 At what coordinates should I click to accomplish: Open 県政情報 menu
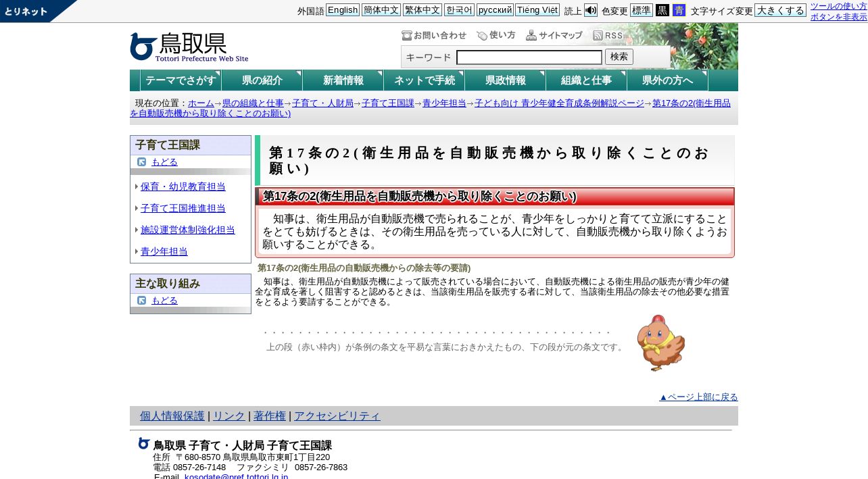[x=505, y=80]
